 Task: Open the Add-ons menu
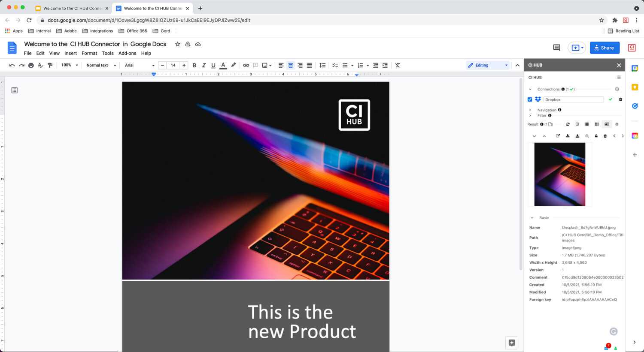127,53
